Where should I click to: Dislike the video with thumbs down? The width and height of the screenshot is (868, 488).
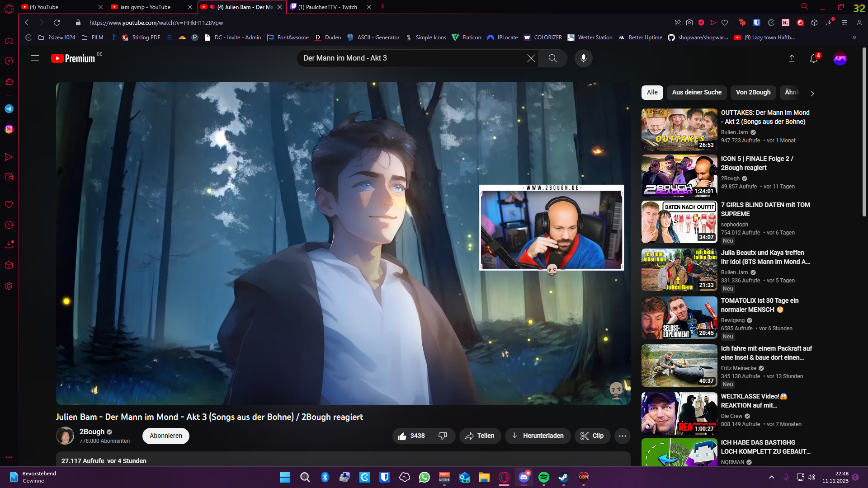pos(443,436)
